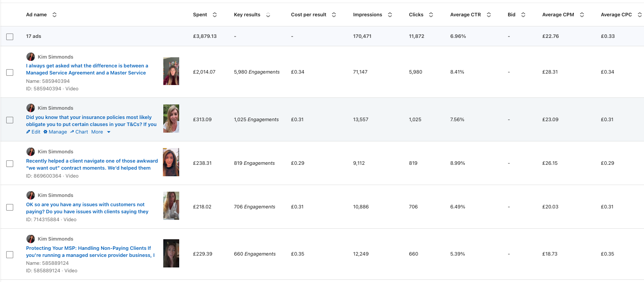Viewport: 644px width, 282px height.
Task: Open Chart for the insurance policies ad
Action: [79, 132]
